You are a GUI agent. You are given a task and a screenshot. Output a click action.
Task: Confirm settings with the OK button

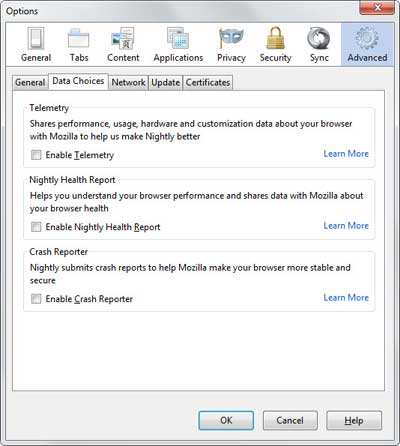point(226,420)
